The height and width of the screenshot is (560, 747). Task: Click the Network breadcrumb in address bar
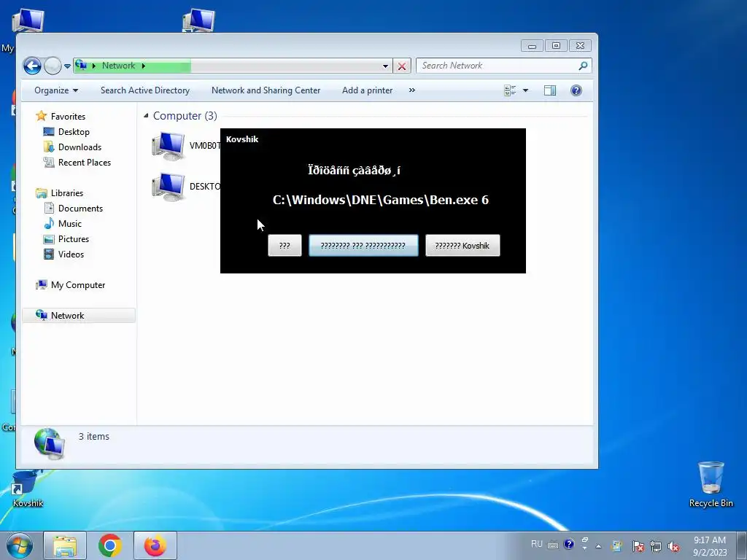pyautogui.click(x=118, y=66)
